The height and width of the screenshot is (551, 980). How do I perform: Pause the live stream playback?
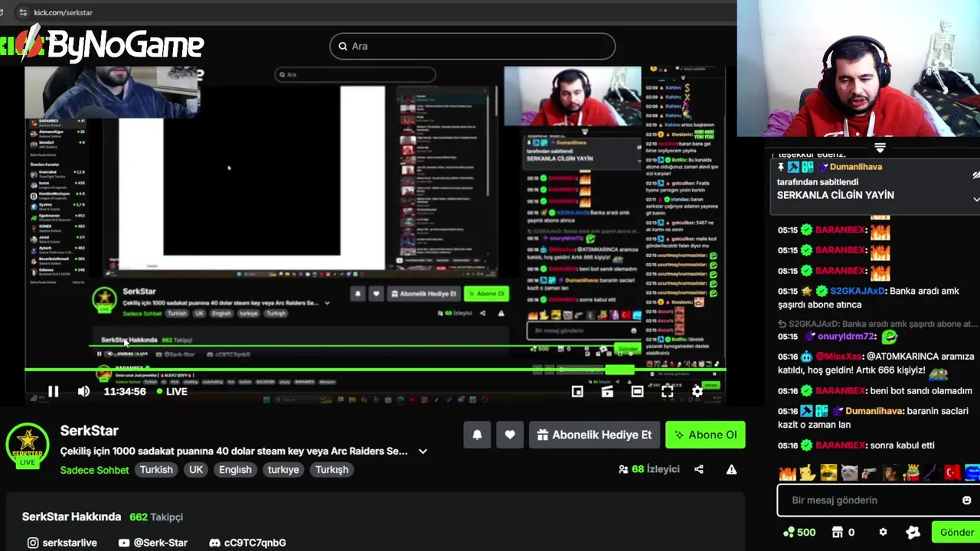coord(53,391)
